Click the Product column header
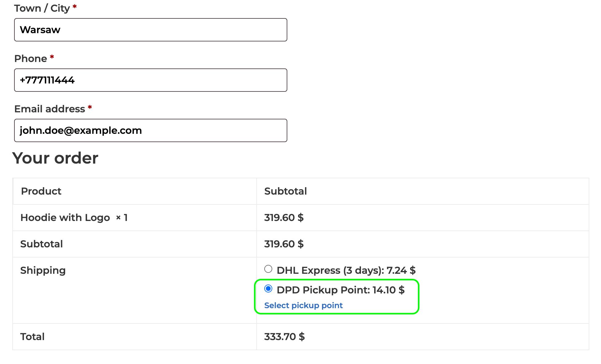Screen dimensions: 601x364 (x=41, y=191)
